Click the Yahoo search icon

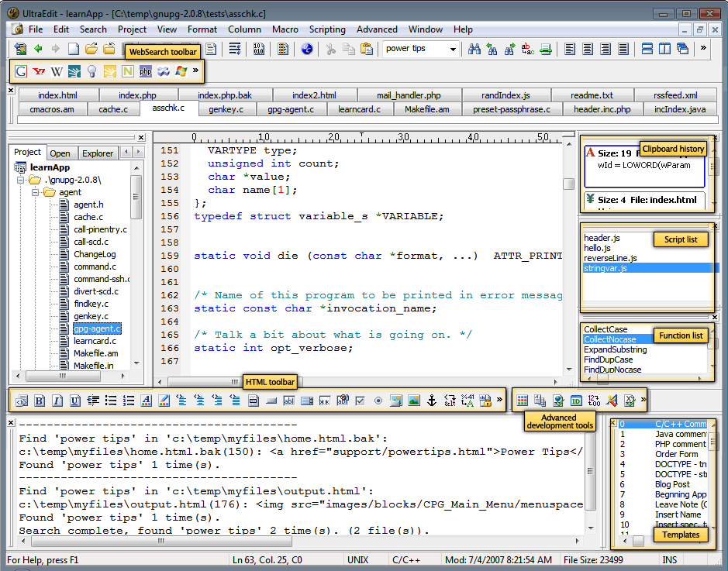coord(39,71)
